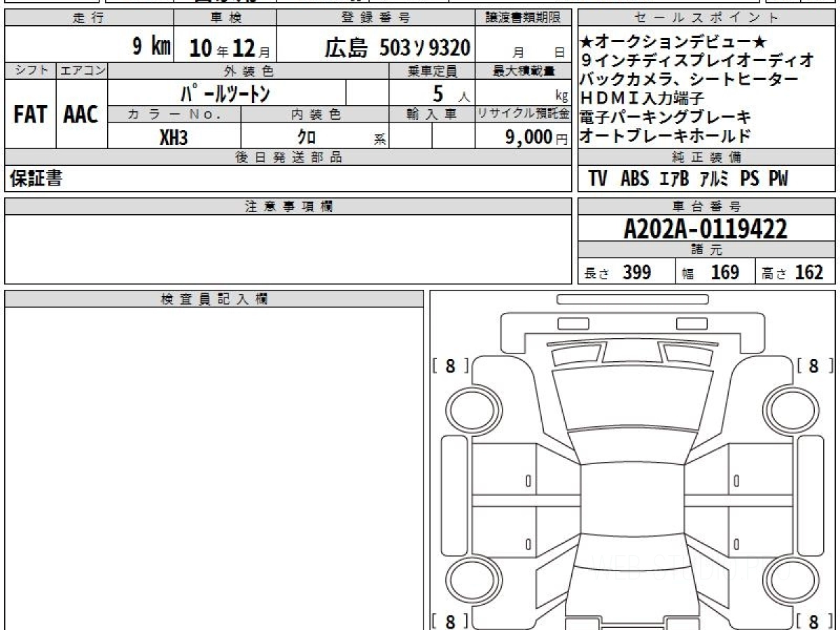Screen dimensions: 840x630
Task: Select the オートブレーキホールド line
Action: coord(666,134)
